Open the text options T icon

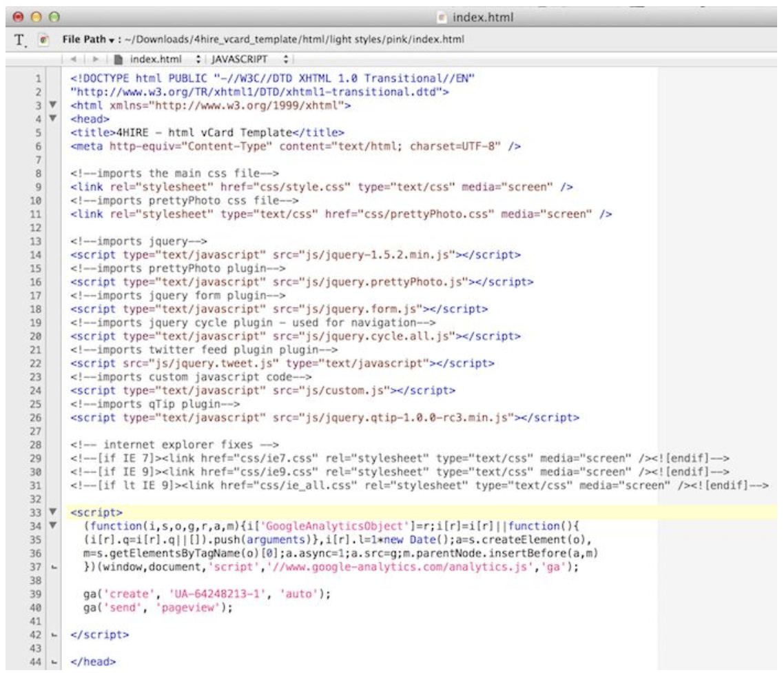19,40
